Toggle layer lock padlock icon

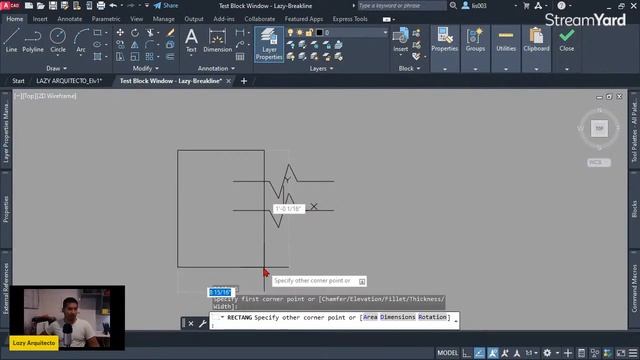309,32
